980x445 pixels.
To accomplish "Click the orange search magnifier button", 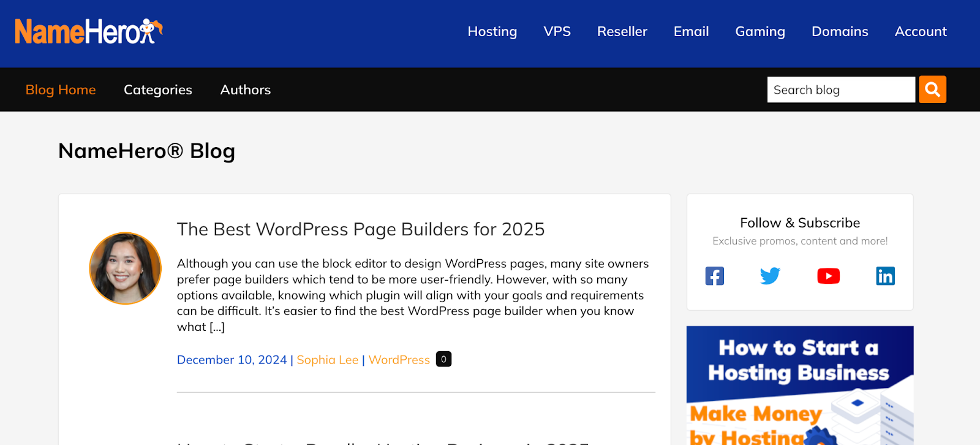I will pyautogui.click(x=932, y=89).
